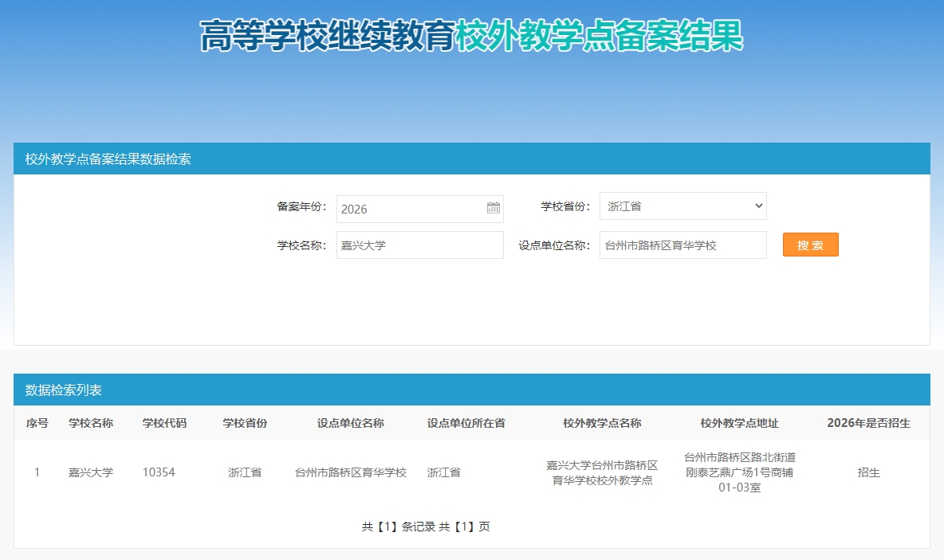Click the calendar icon in the 备案年份 field
This screenshot has width=944, height=560.
493,208
